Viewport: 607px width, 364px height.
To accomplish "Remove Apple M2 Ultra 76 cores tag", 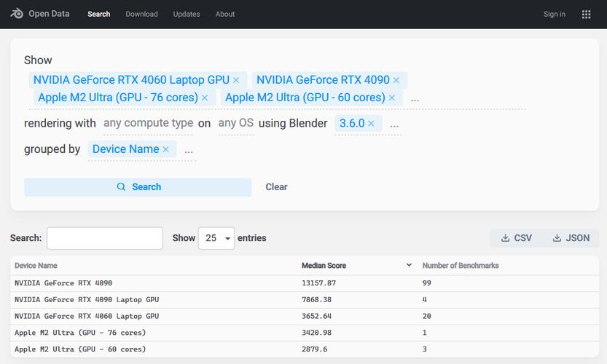I will coord(205,98).
